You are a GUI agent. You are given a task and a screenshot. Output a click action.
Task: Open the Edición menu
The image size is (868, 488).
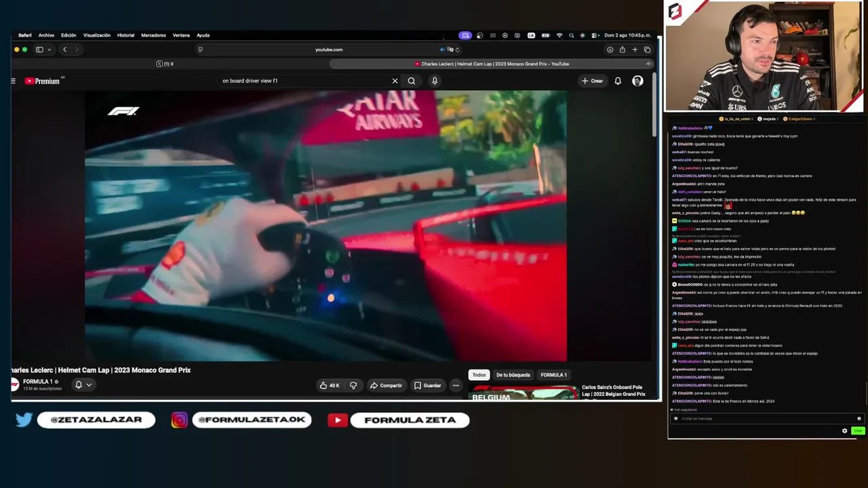pyautogui.click(x=68, y=35)
